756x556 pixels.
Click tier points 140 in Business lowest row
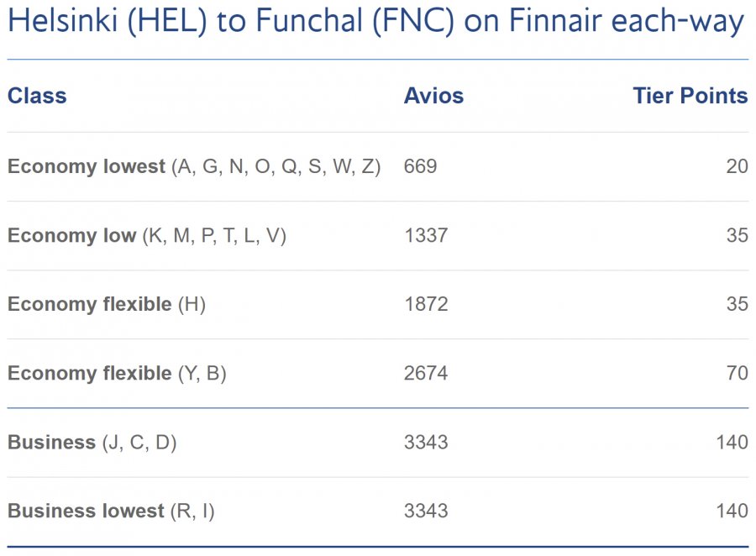click(732, 511)
